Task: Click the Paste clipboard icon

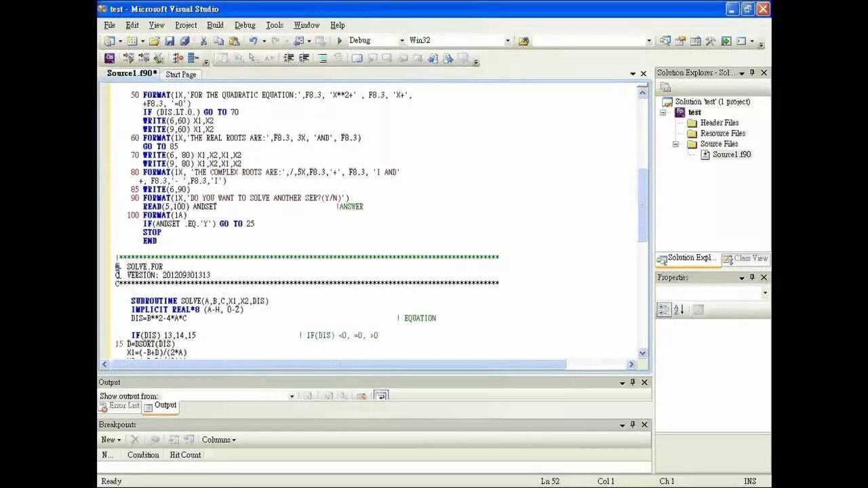Action: (234, 41)
